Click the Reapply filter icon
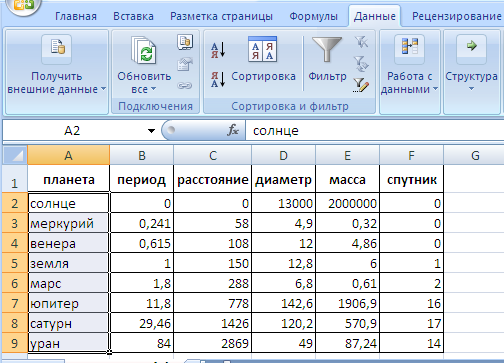504x363 pixels. 361,63
